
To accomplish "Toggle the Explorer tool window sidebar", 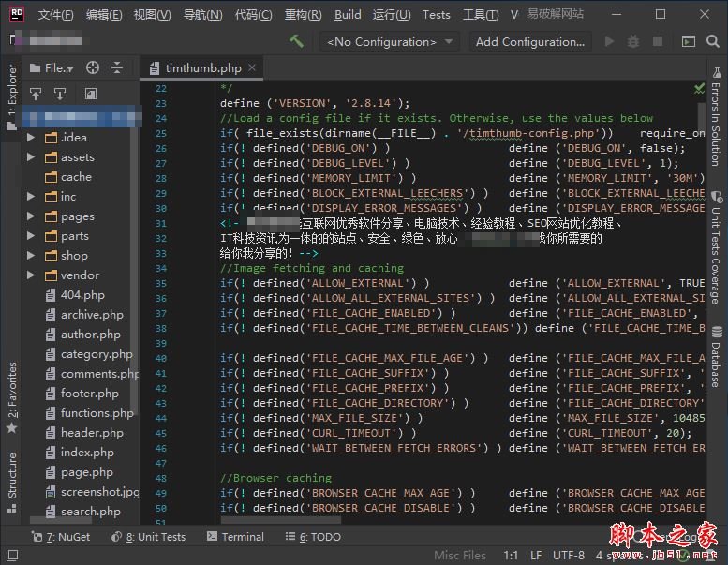I will (x=11, y=97).
